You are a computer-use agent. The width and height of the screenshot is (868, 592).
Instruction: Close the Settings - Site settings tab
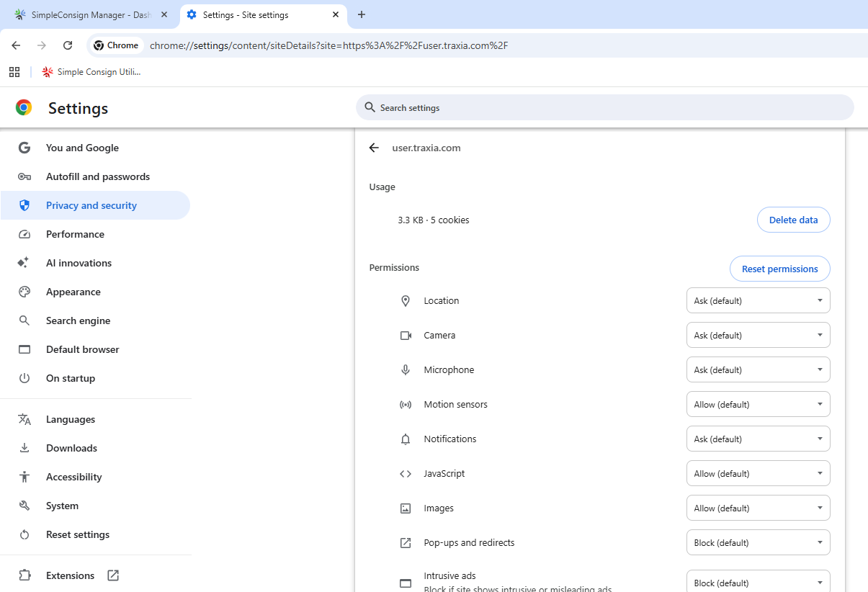[x=335, y=14]
